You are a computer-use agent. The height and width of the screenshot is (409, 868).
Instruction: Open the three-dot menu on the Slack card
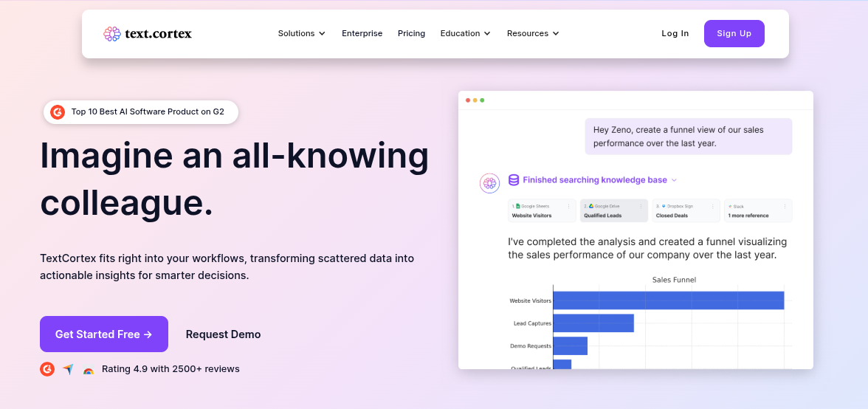tap(785, 207)
